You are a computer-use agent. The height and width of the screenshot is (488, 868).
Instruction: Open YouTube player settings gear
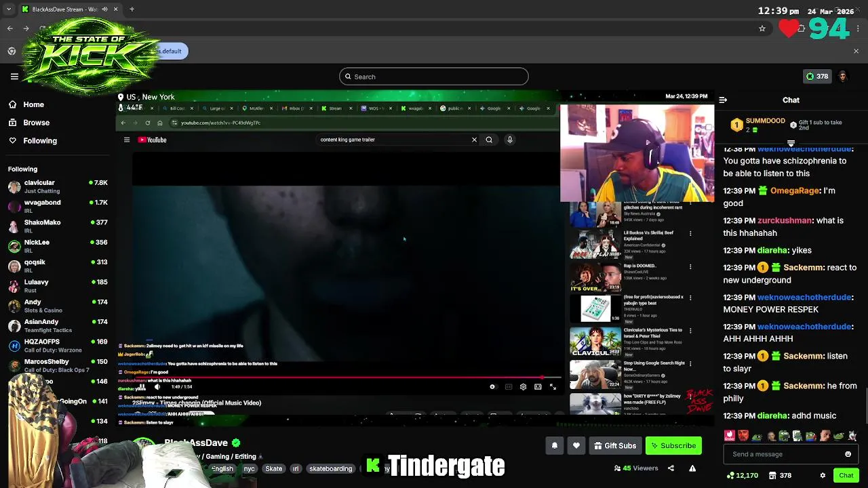click(523, 387)
